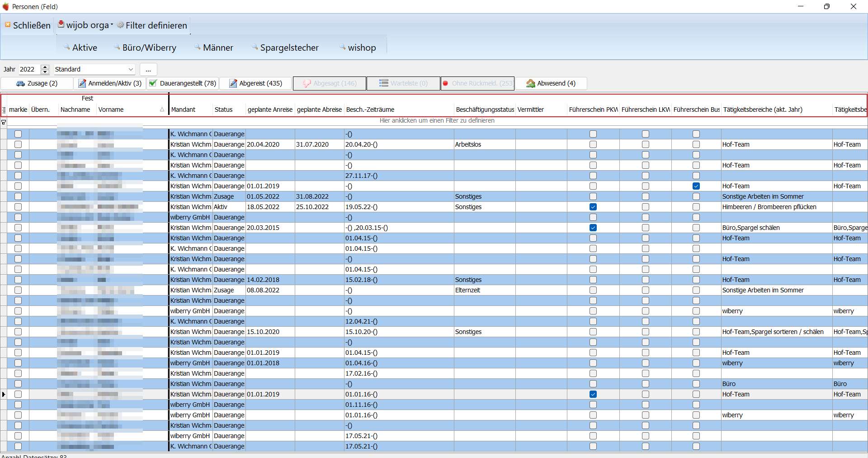Image resolution: width=868 pixels, height=458 pixels.
Task: Click the Mandant column header
Action: [190, 110]
